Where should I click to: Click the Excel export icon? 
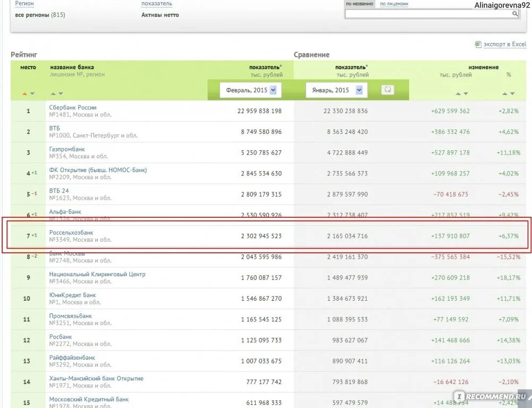tap(478, 45)
